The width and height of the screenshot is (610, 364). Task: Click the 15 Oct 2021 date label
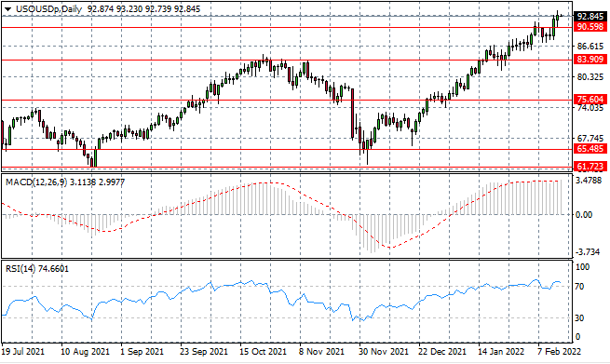point(264,352)
